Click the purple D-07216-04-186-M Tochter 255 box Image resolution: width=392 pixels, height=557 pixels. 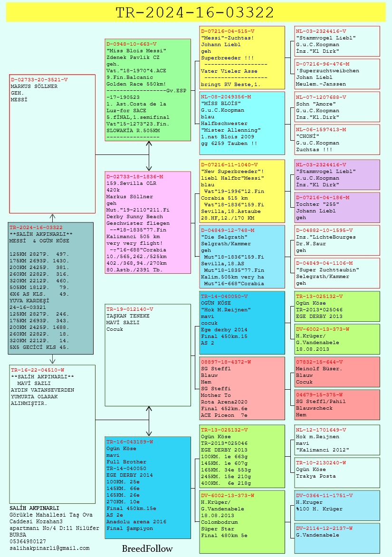337,208
